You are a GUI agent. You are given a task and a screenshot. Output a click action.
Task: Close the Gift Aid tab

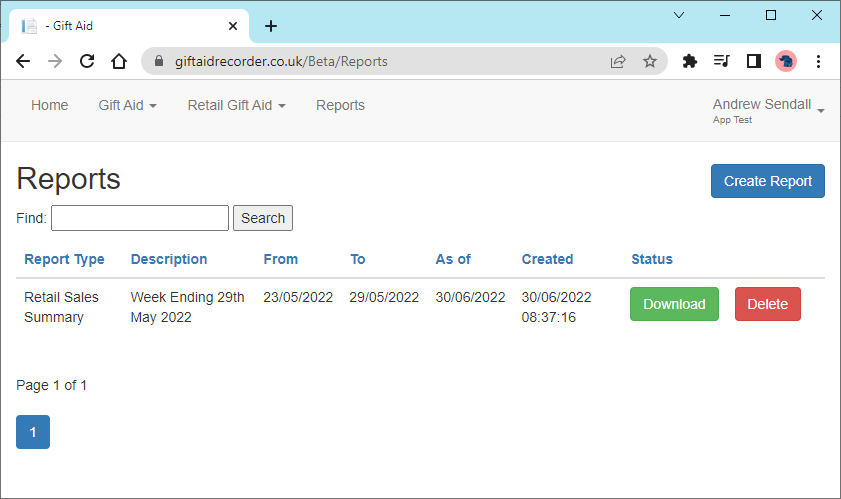click(x=233, y=26)
